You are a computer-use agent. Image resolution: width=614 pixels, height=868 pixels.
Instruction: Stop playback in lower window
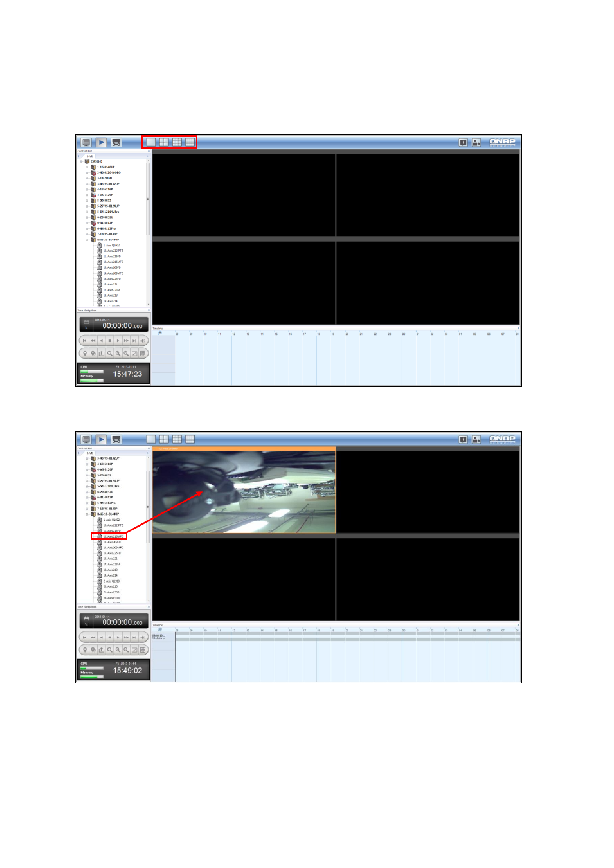[110, 637]
